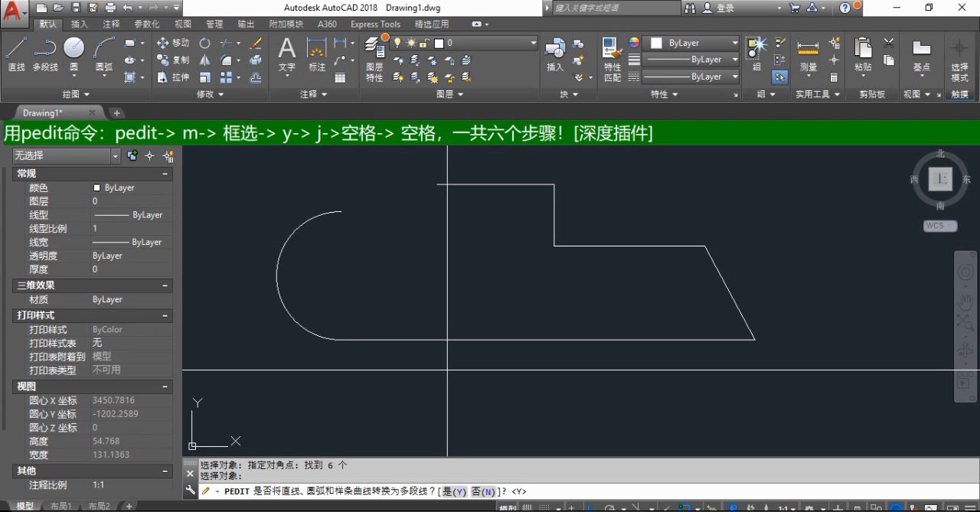Open Layer Properties (图层特性) manager
The height and width of the screenshot is (512, 980).
pos(374,58)
